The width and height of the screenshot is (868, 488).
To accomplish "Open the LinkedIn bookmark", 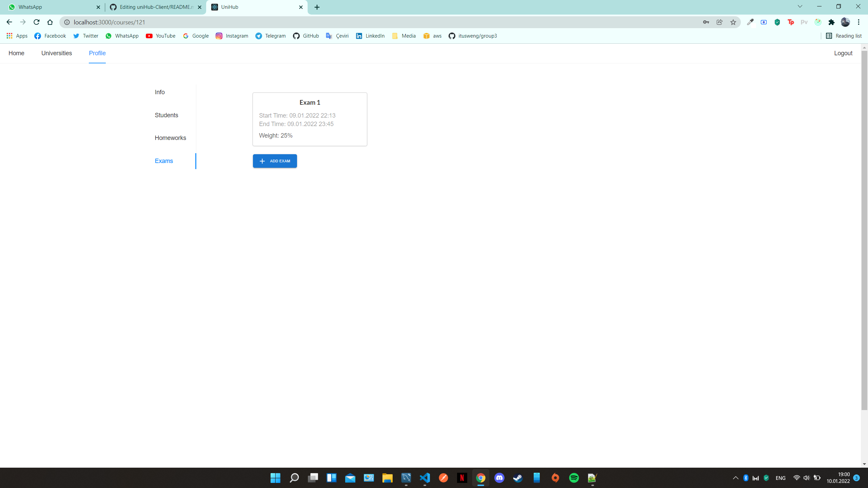I will coord(370,36).
